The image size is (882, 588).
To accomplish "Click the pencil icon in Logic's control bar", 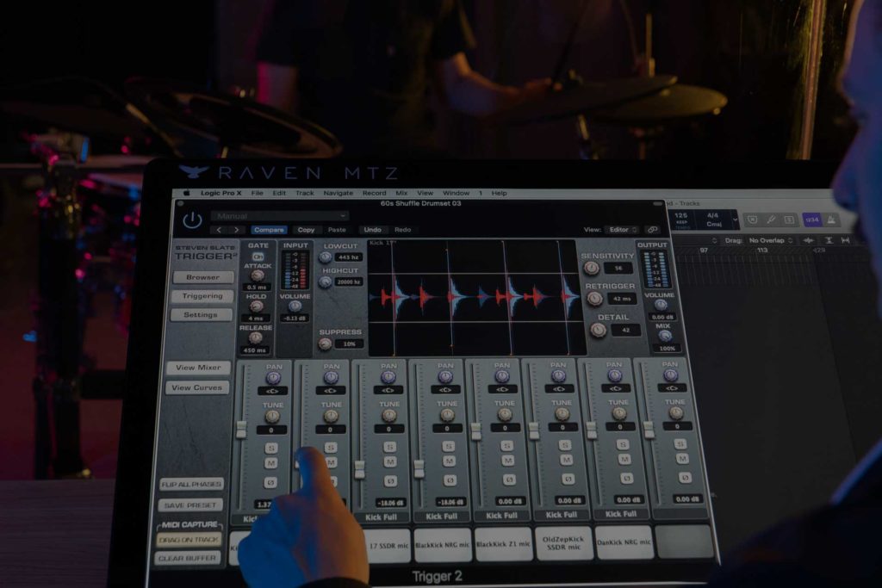I will 771,220.
